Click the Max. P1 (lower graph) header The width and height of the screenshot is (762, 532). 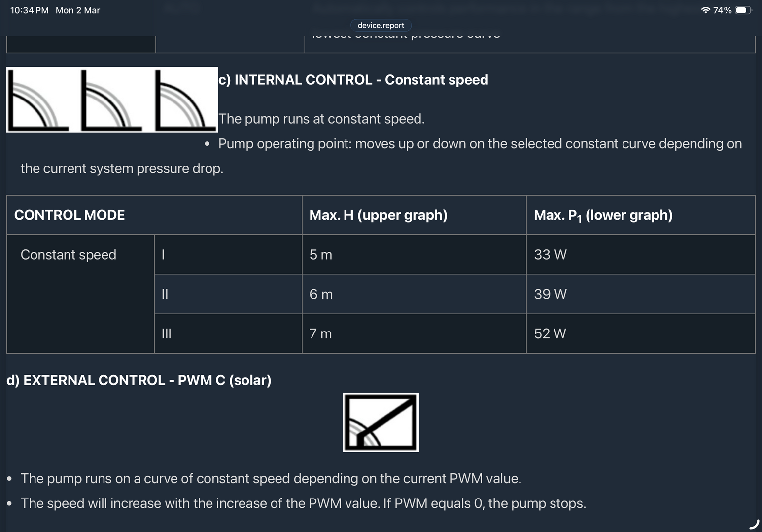[x=603, y=215]
